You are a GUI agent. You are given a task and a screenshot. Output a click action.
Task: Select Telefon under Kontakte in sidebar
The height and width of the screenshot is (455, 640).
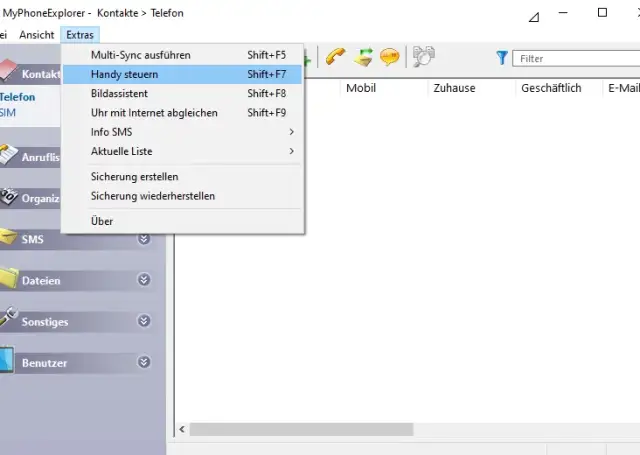tap(18, 97)
